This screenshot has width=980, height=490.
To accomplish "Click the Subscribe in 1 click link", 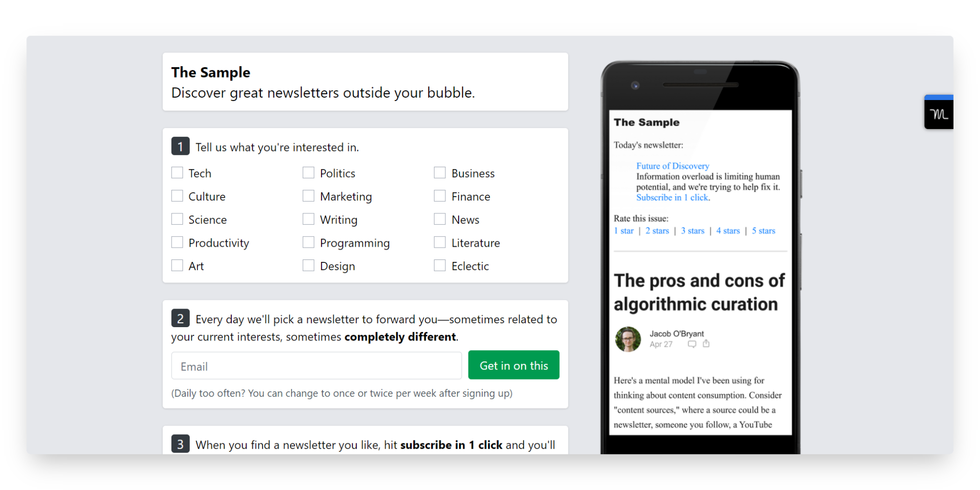I will (672, 197).
